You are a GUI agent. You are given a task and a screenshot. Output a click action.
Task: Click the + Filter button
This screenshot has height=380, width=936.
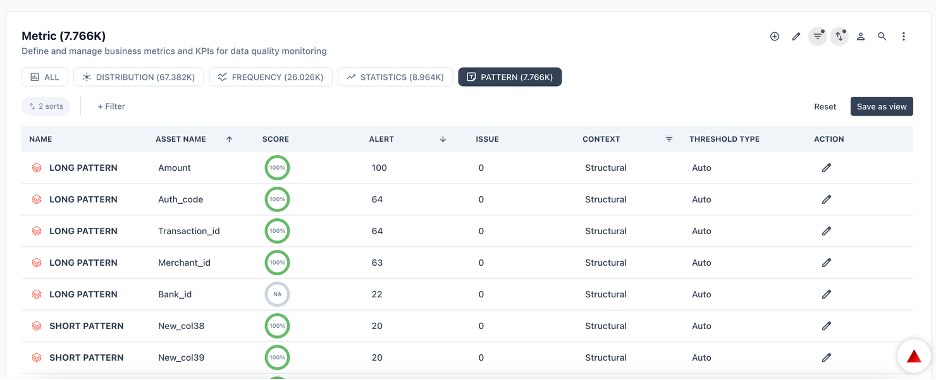(x=112, y=106)
